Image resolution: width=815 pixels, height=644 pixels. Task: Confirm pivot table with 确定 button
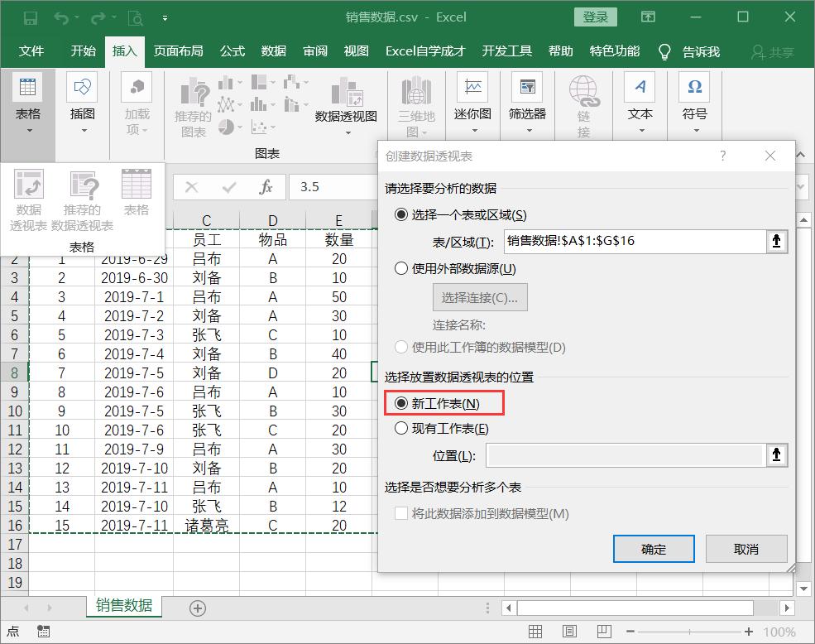point(653,548)
